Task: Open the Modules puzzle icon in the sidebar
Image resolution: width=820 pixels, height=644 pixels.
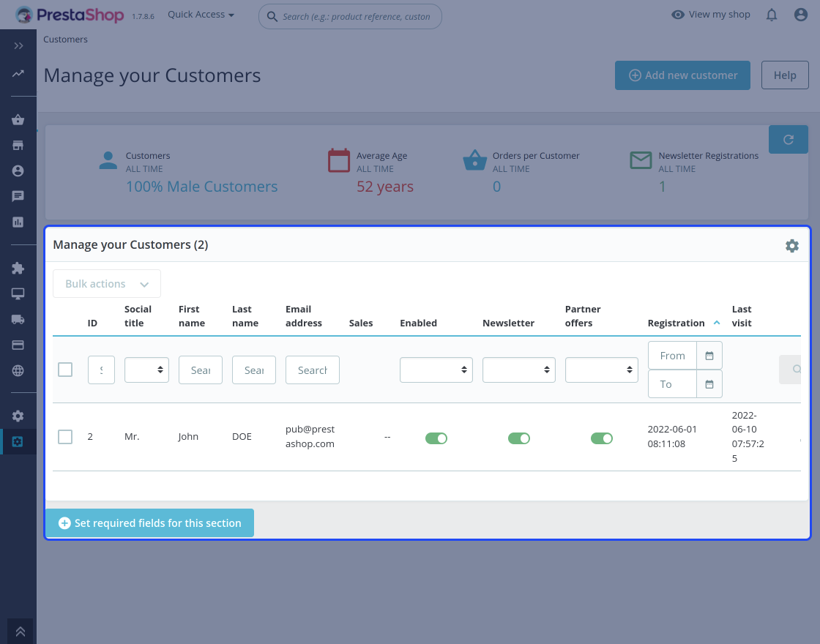Action: (x=18, y=268)
